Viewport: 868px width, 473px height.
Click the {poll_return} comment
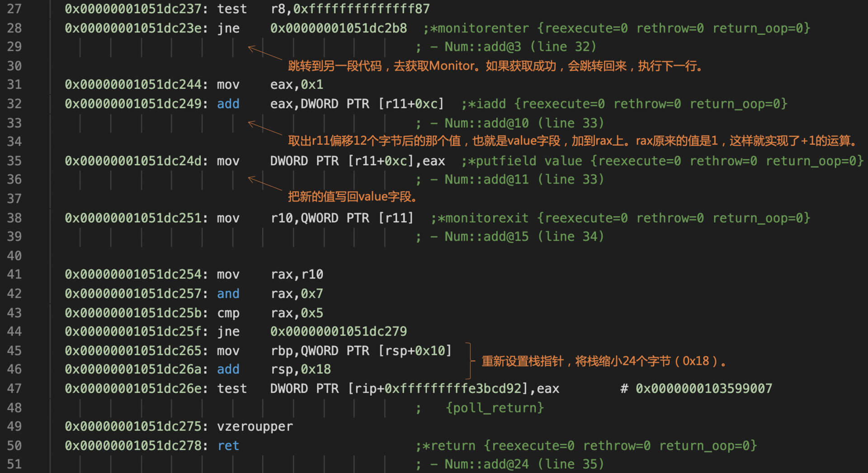(x=495, y=408)
